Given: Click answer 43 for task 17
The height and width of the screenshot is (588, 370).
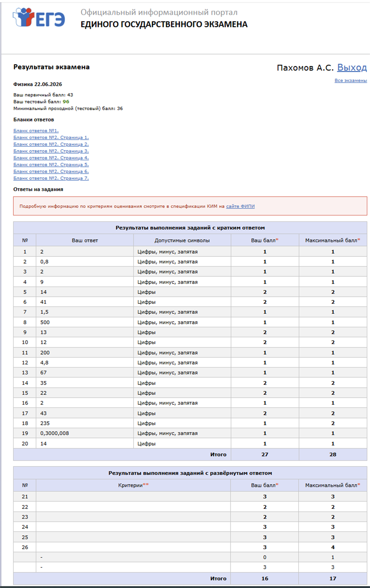Looking at the screenshot, I should click(x=43, y=413).
